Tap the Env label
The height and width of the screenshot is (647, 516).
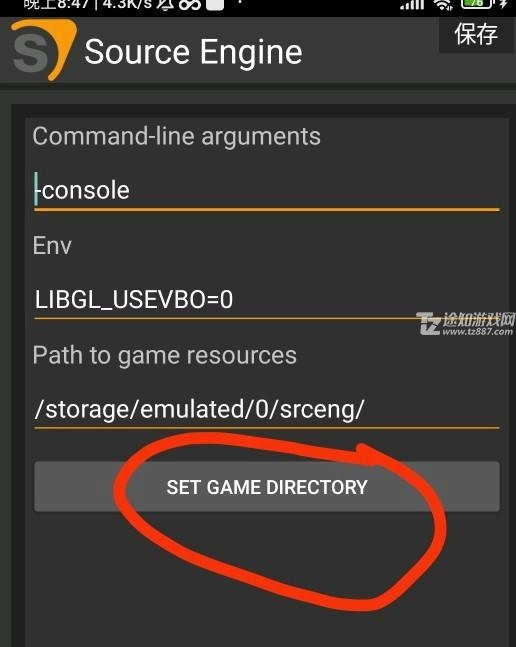52,246
